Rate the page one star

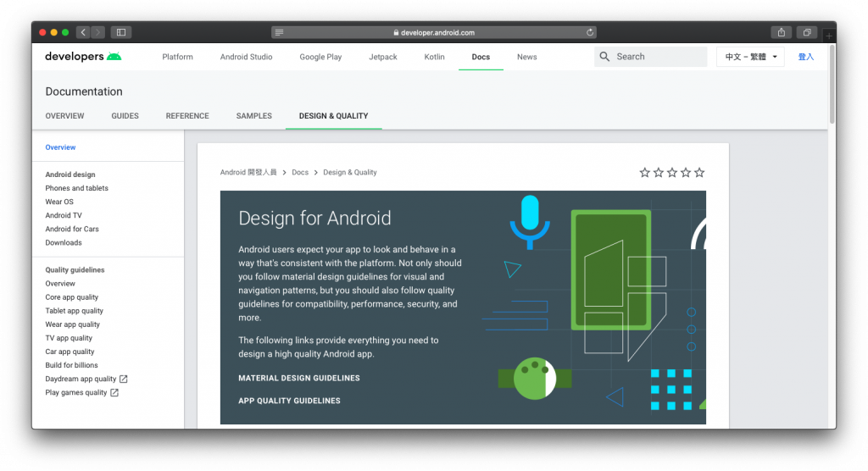pos(644,173)
